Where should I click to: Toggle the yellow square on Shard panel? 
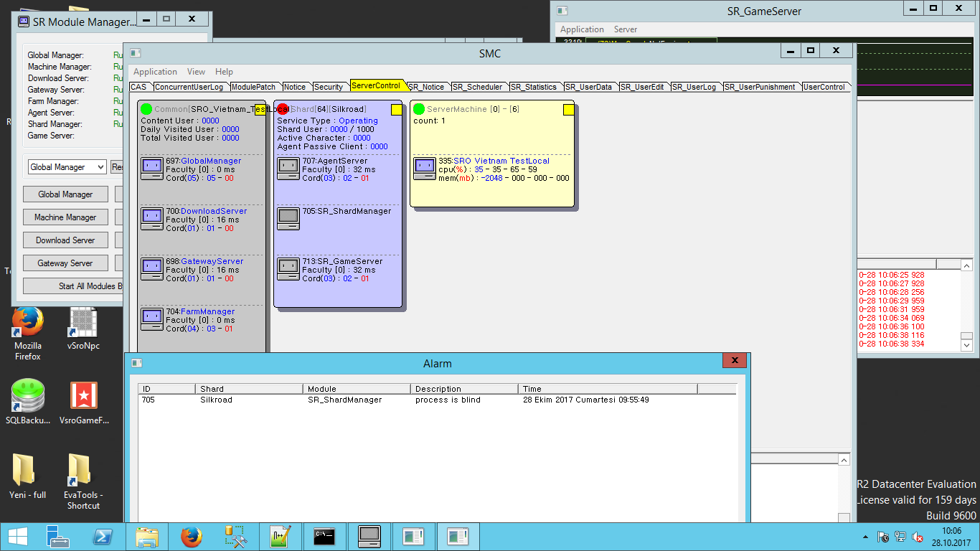point(396,110)
